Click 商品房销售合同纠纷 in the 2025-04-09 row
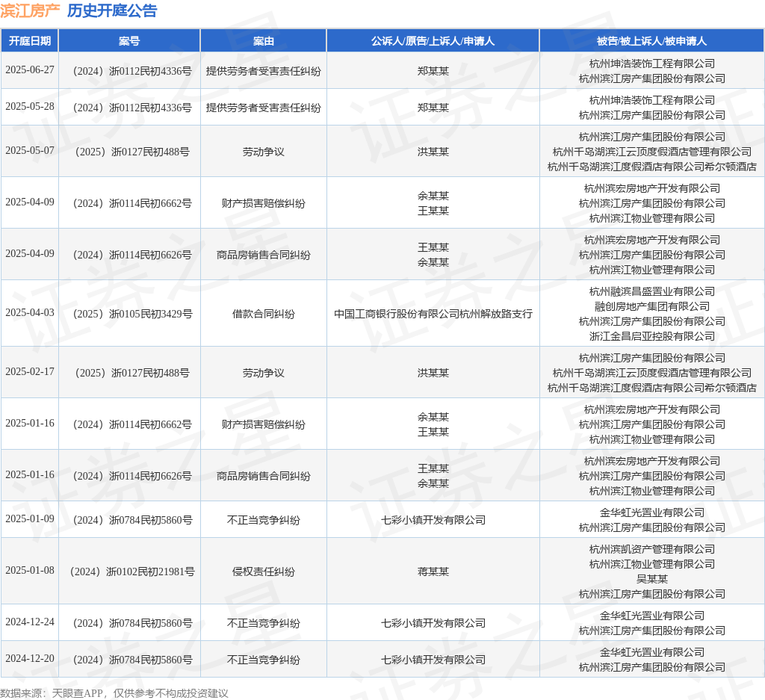 264,255
